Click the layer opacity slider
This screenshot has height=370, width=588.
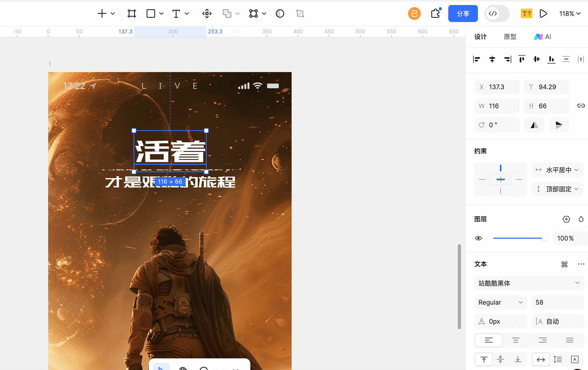click(519, 238)
